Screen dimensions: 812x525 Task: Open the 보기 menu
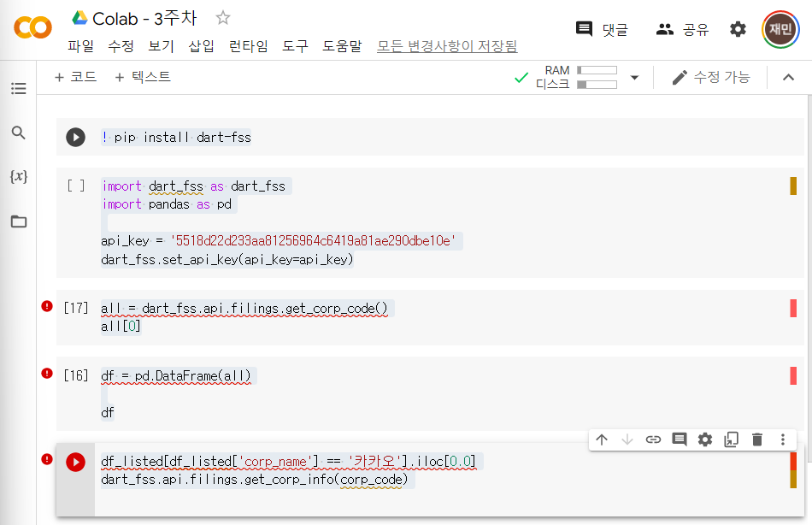click(161, 46)
